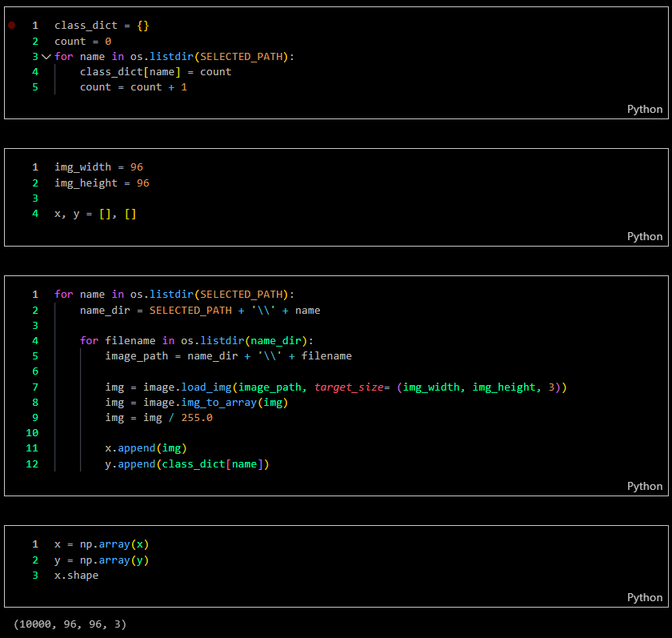Click the output '(10000, 96, 96, 3)'
672x638 pixels.
(70, 624)
